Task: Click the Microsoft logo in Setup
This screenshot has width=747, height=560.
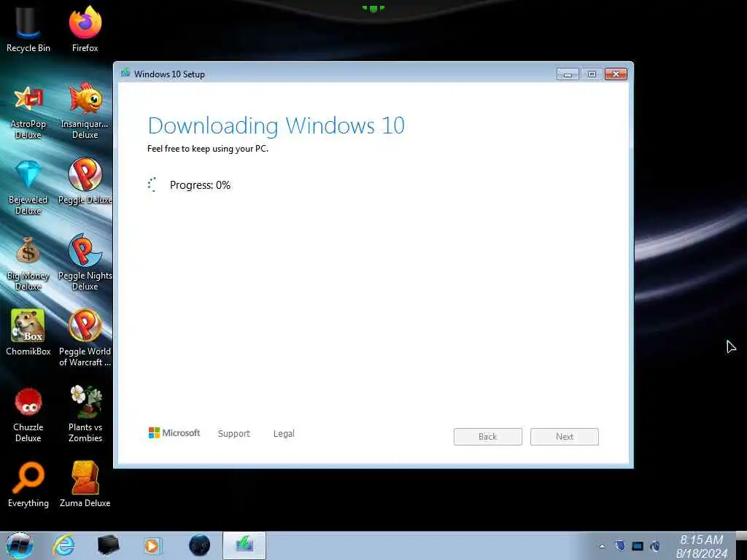Action: [x=174, y=433]
